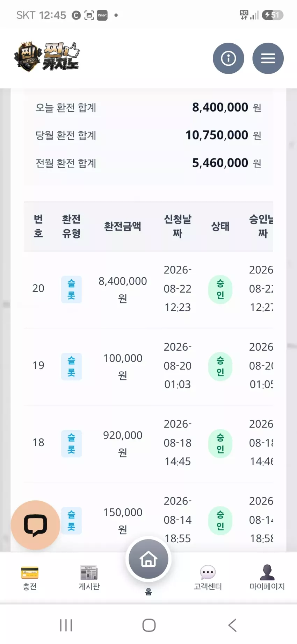Open 게시판 newspaper icon
Screen dimensions: 297x644
tap(89, 573)
